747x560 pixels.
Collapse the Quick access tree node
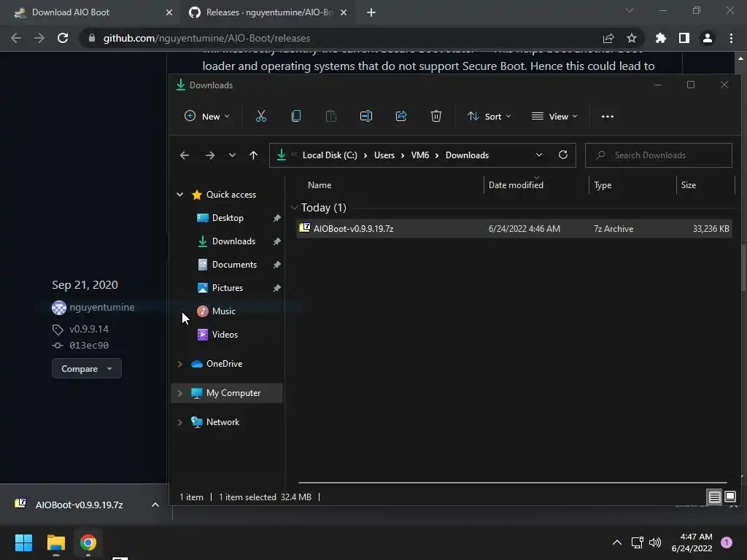click(x=179, y=194)
